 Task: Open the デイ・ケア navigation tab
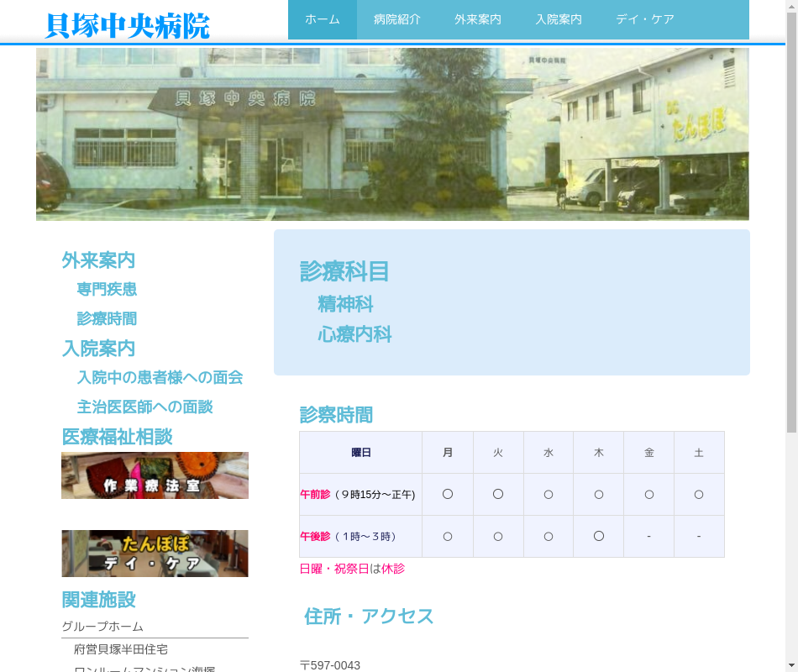pos(645,19)
